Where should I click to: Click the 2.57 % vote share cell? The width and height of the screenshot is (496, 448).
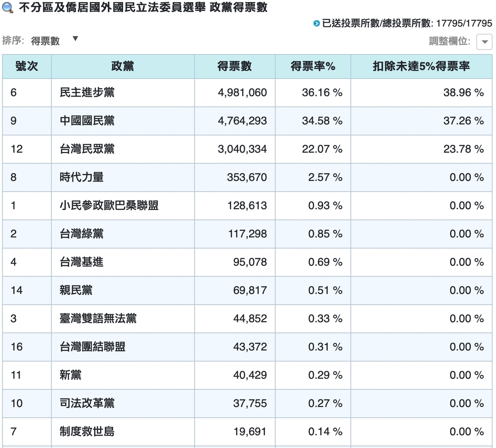(313, 178)
